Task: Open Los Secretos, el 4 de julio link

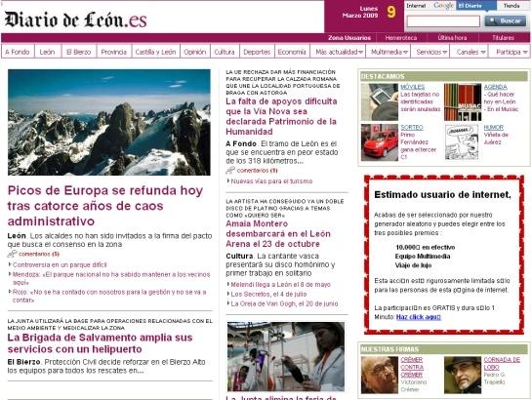Action: 268,295
